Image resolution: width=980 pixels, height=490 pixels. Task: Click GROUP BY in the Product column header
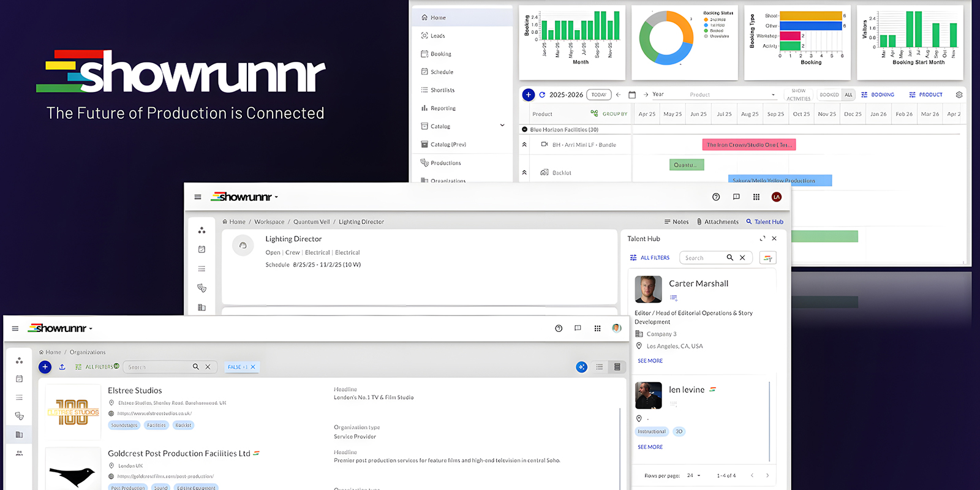coord(609,114)
